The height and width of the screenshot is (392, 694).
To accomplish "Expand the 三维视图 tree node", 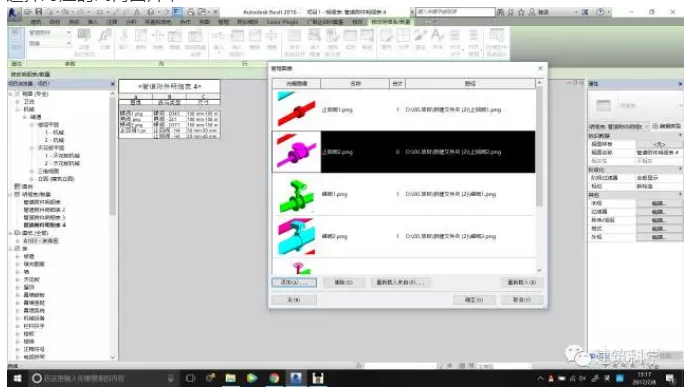I will (32, 171).
